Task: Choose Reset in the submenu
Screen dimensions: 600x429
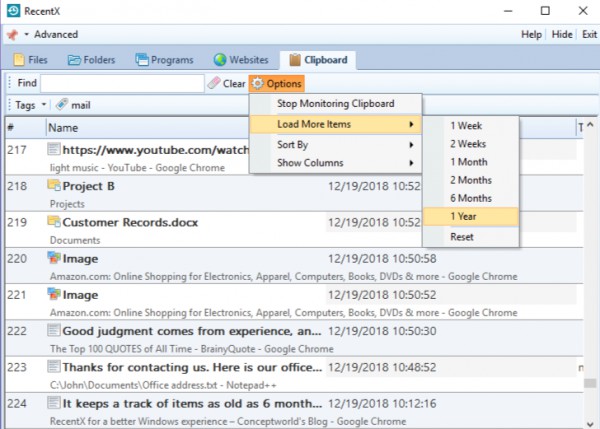Action: 471,237
